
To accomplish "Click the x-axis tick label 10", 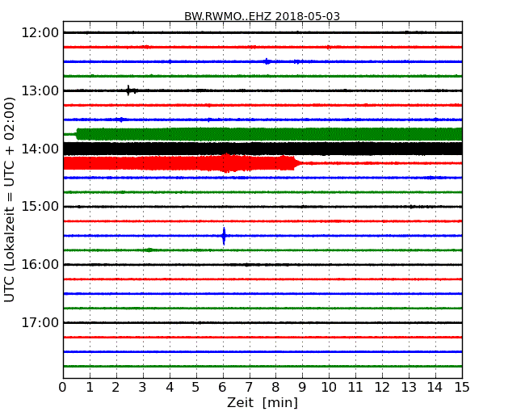I will [x=329, y=388].
